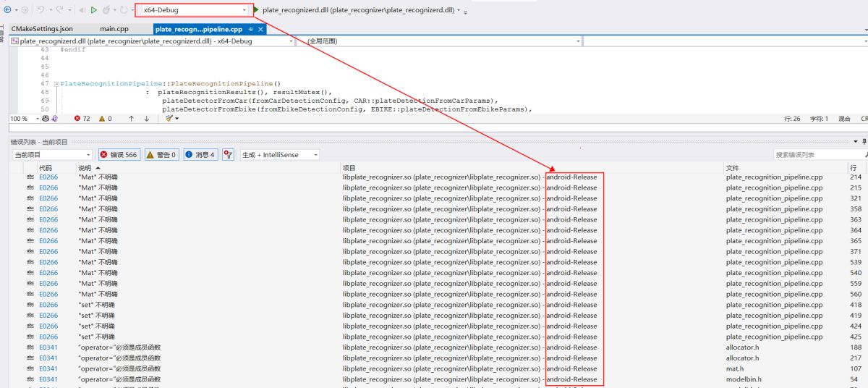The height and width of the screenshot is (388, 868).
Task: Open the project scope dropdown in editor navigation bar
Action: coord(153,41)
